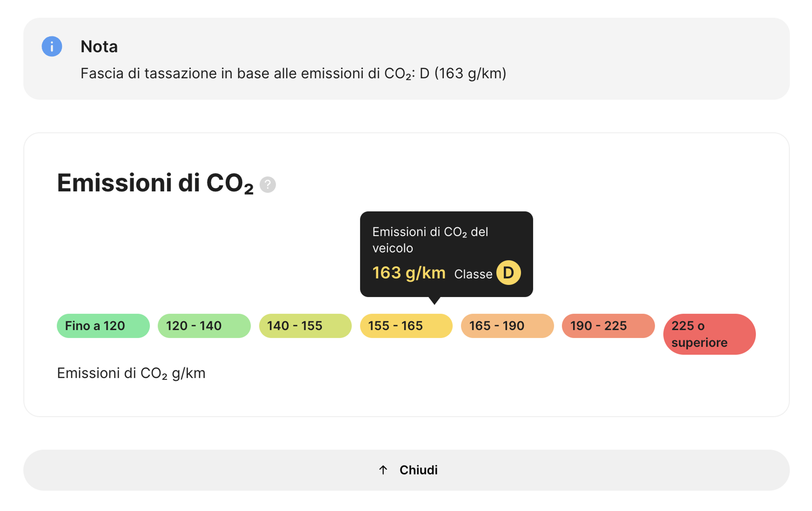Toggle the yellow-green 140 - 155 band
Screen dimensions: 812x511
(x=305, y=326)
